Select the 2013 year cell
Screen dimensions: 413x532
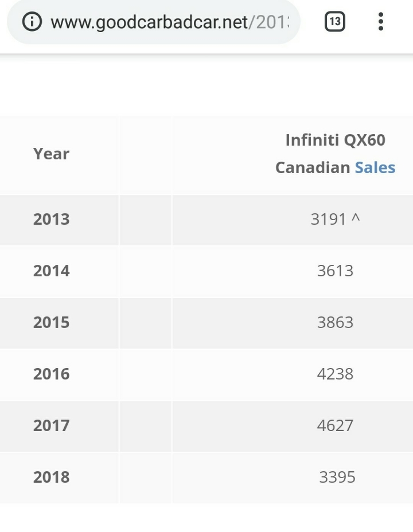click(x=51, y=219)
